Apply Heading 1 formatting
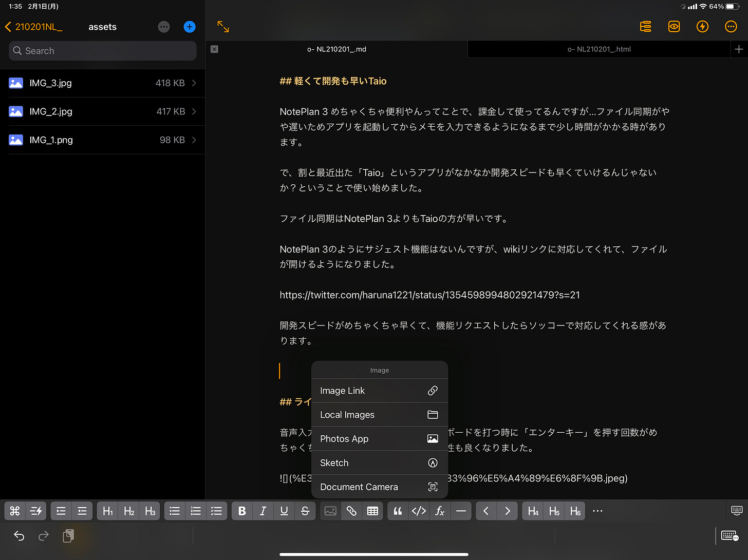 coord(108,511)
